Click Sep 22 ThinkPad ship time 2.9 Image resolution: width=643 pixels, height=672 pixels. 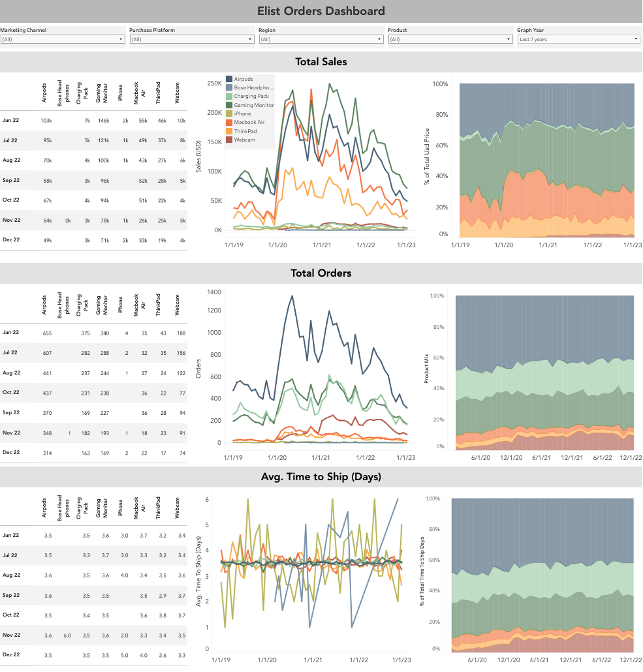pyautogui.click(x=163, y=596)
